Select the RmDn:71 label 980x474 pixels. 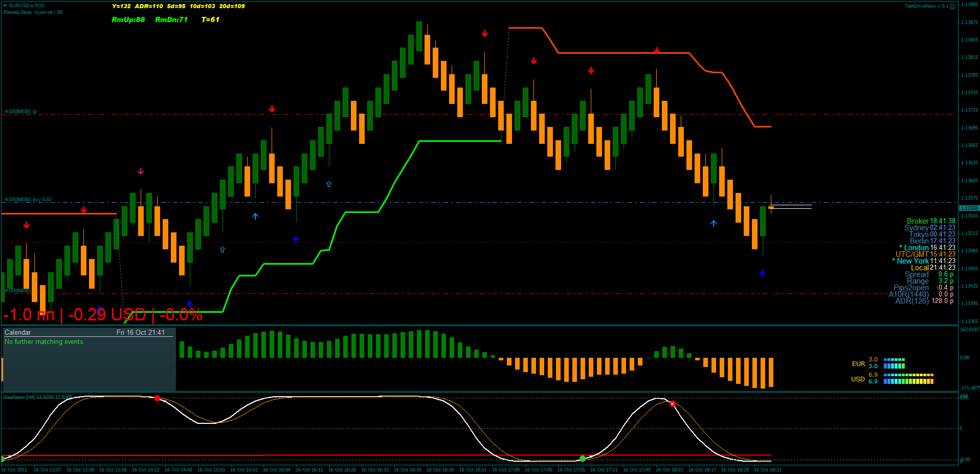[x=171, y=19]
